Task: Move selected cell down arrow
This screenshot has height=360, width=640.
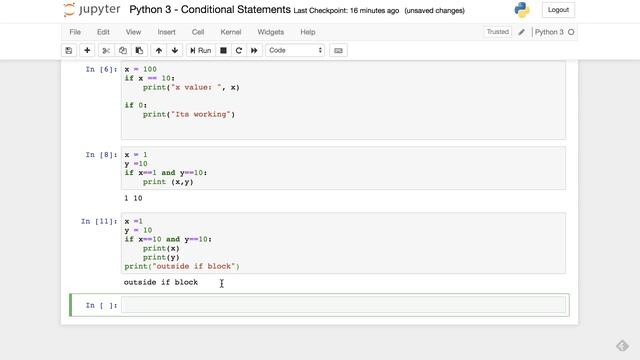Action: coord(175,51)
